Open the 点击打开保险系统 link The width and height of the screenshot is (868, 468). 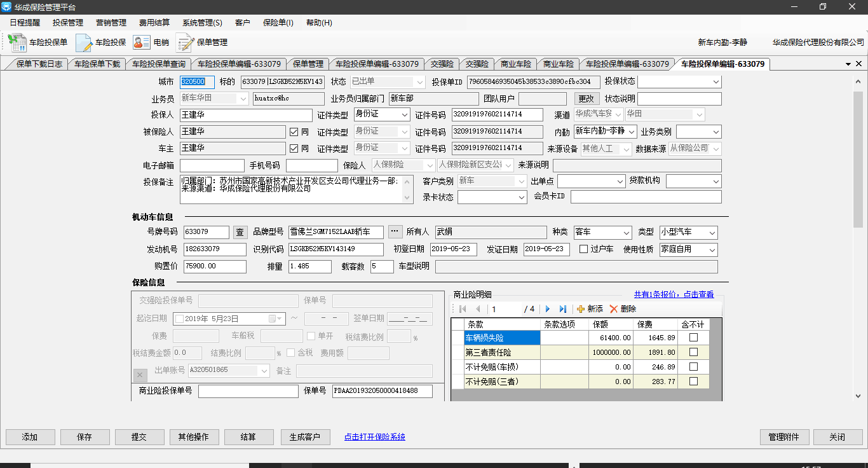[374, 437]
